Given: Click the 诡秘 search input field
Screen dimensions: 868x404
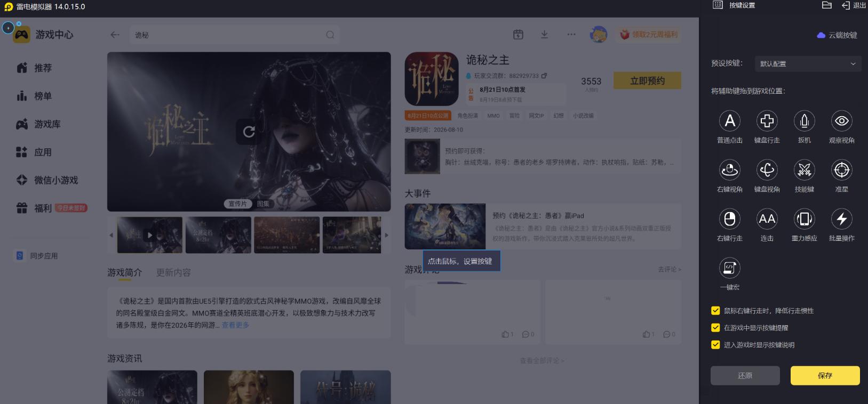Looking at the screenshot, I should pos(235,35).
